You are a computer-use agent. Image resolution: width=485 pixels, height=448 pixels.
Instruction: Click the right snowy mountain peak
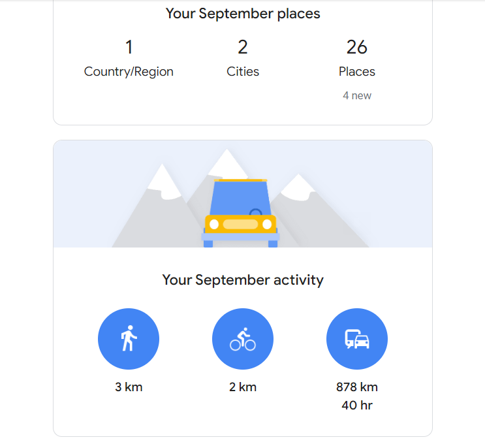point(298,187)
